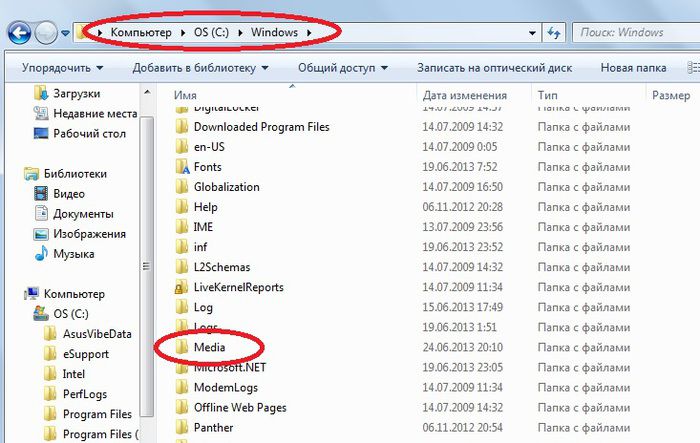The width and height of the screenshot is (700, 443).
Task: Sort by the Тип column header
Action: click(x=547, y=95)
